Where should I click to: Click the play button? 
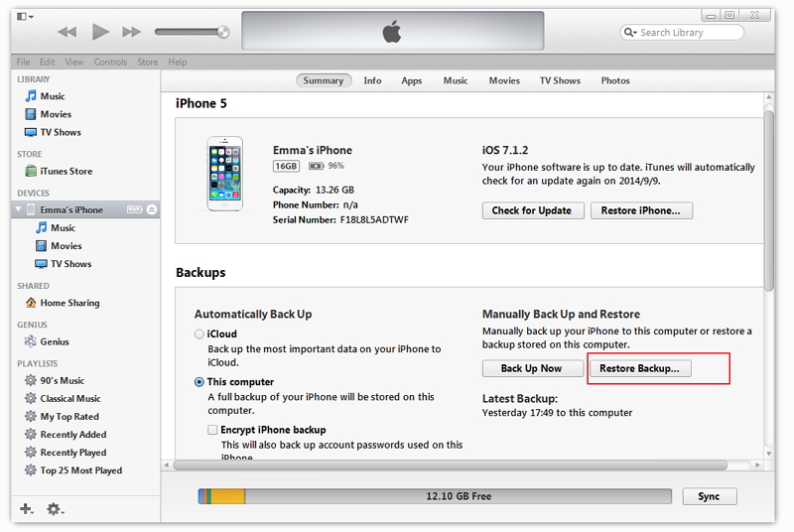click(x=100, y=32)
